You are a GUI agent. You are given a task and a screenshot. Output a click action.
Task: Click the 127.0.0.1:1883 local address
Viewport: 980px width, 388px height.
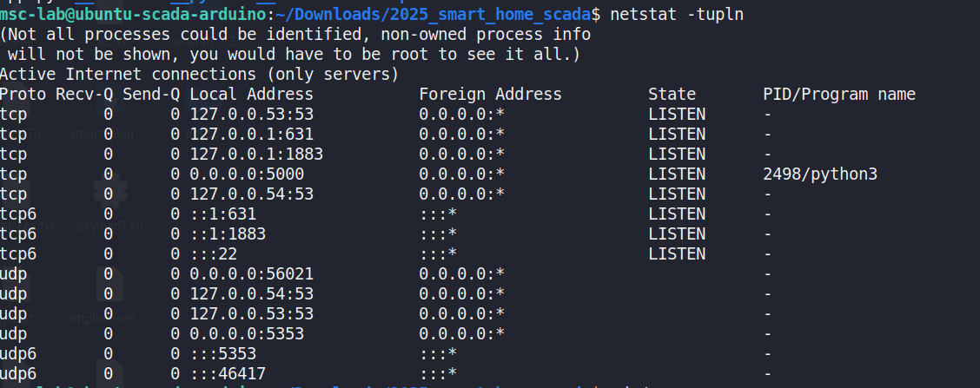pyautogui.click(x=256, y=155)
